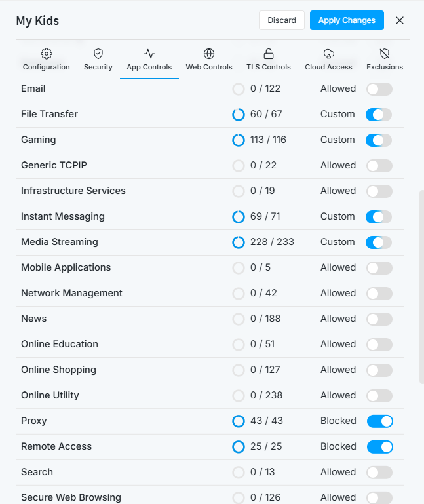Click the '228 / 233' count
The height and width of the screenshot is (504, 424).
pyautogui.click(x=272, y=242)
